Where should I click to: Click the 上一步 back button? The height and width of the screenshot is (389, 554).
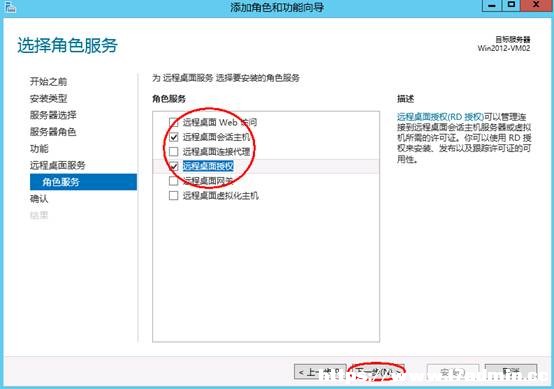(320, 372)
